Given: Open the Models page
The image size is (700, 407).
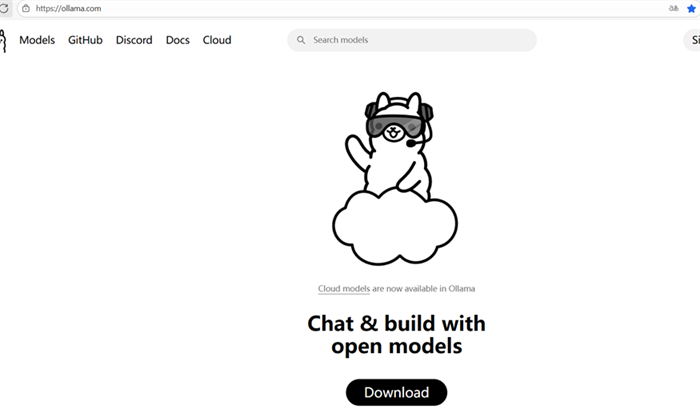Looking at the screenshot, I should (37, 40).
